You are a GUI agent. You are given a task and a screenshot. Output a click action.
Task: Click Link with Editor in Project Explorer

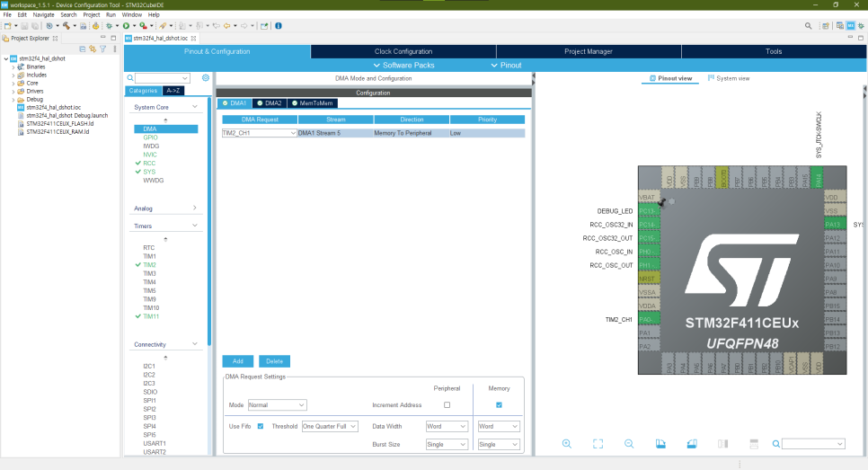[93, 49]
